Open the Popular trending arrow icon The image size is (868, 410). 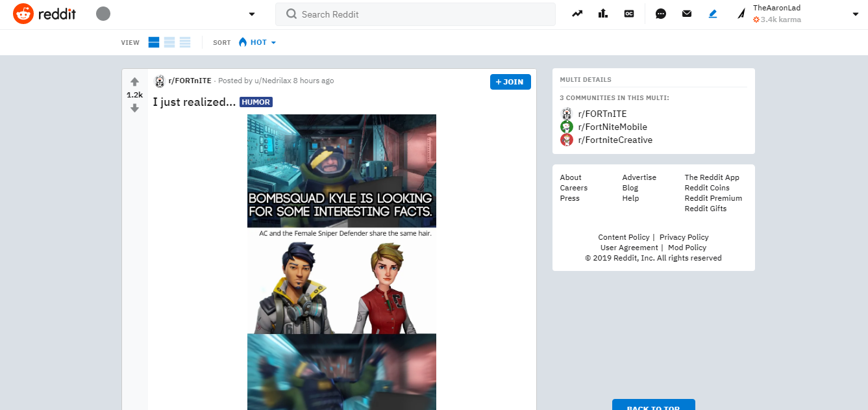577,14
